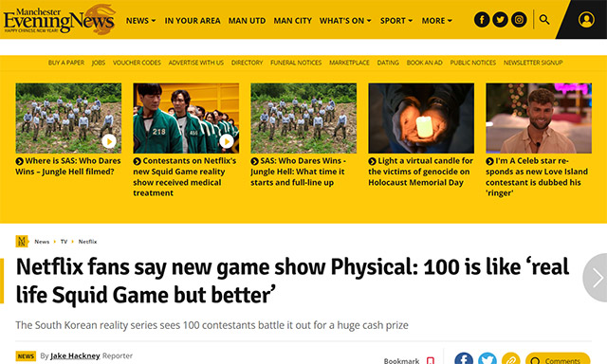
Task: Open MARKETPLACE link
Action: 349,63
